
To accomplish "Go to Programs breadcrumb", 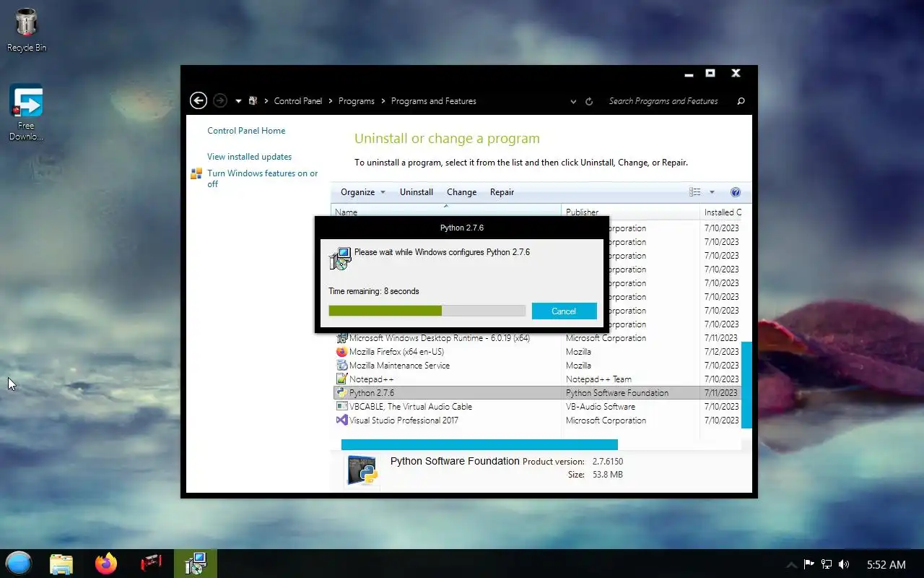I will point(357,101).
